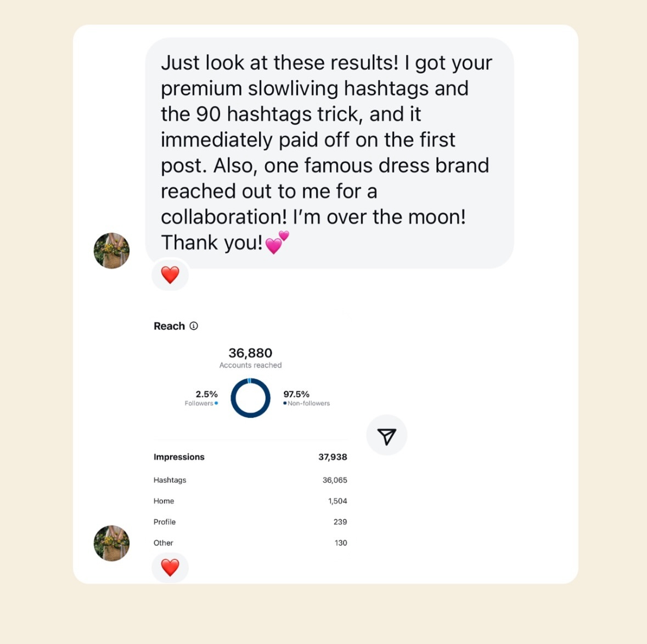647x644 pixels.
Task: Select the 97.5% Non-followers legend
Action: pyautogui.click(x=306, y=398)
